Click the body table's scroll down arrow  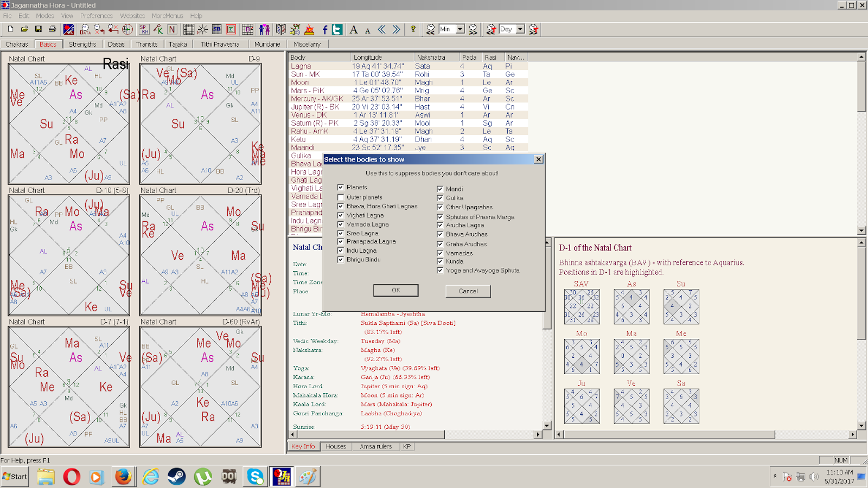861,230
